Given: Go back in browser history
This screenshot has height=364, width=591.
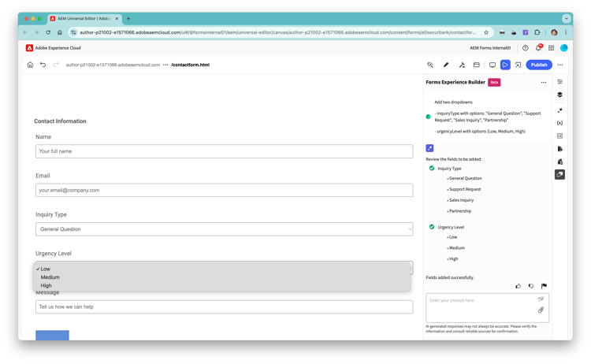Looking at the screenshot, I should 25,32.
